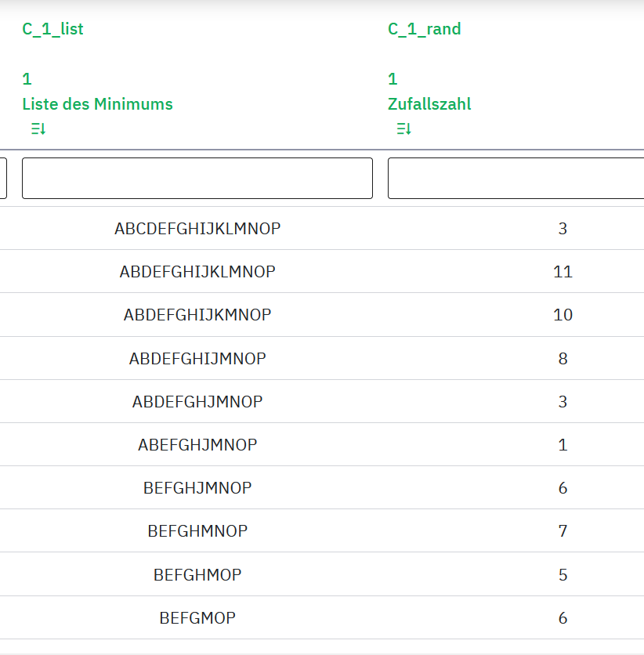This screenshot has width=644, height=655.
Task: Click the C_1_list column header
Action: tap(52, 30)
